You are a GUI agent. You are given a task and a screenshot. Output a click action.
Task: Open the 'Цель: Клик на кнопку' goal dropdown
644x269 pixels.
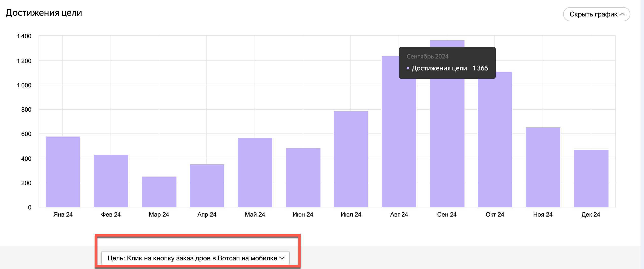click(x=195, y=258)
